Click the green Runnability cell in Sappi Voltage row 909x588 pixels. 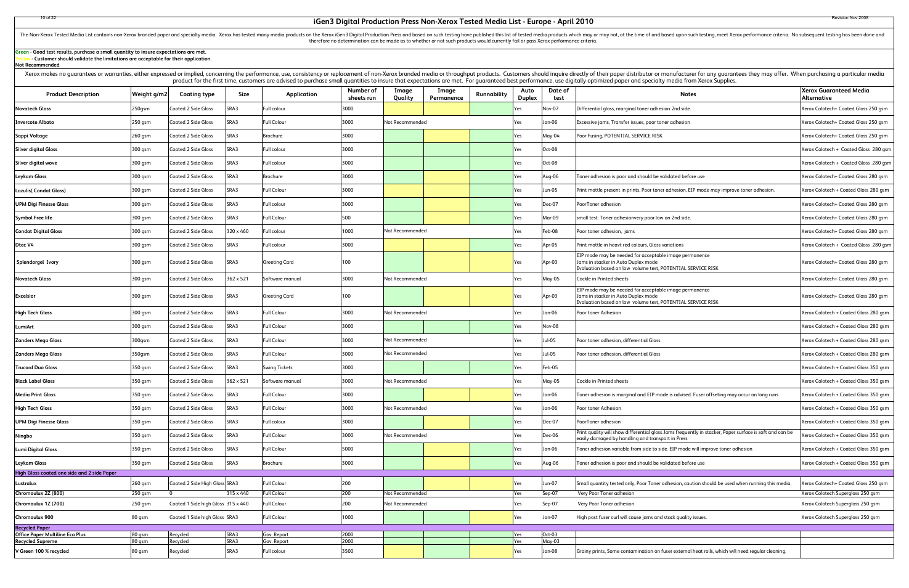pyautogui.click(x=491, y=136)
